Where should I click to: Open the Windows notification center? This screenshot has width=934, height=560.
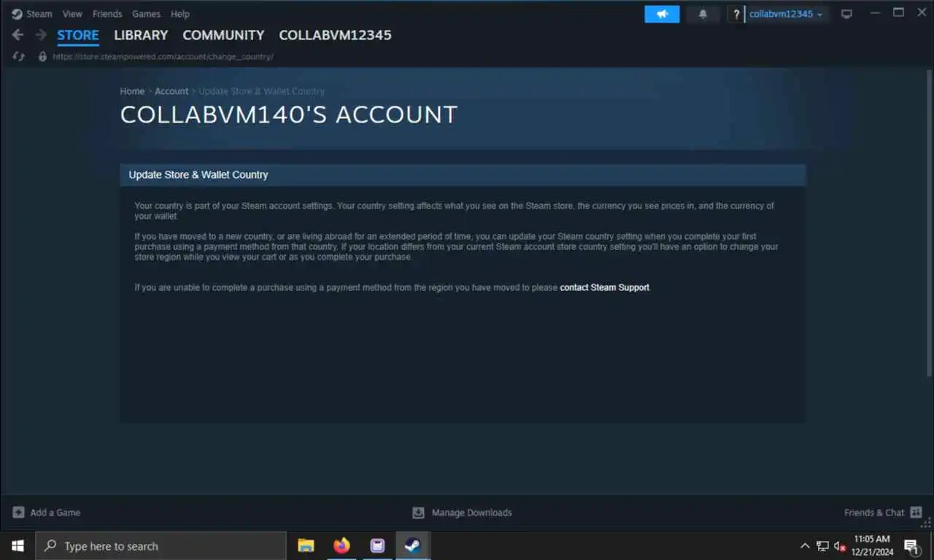911,545
